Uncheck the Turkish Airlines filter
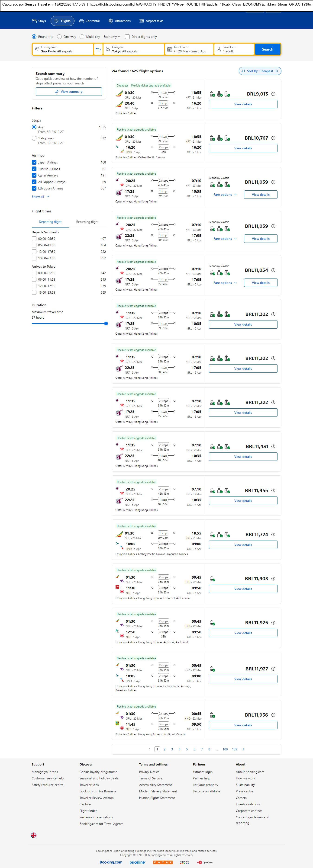 coord(34,169)
